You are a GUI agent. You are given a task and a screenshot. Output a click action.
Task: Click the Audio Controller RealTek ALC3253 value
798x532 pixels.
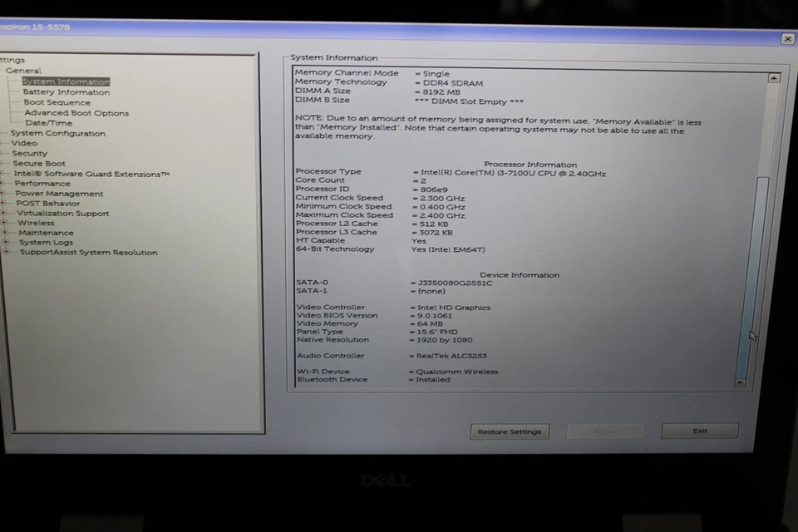coord(451,356)
